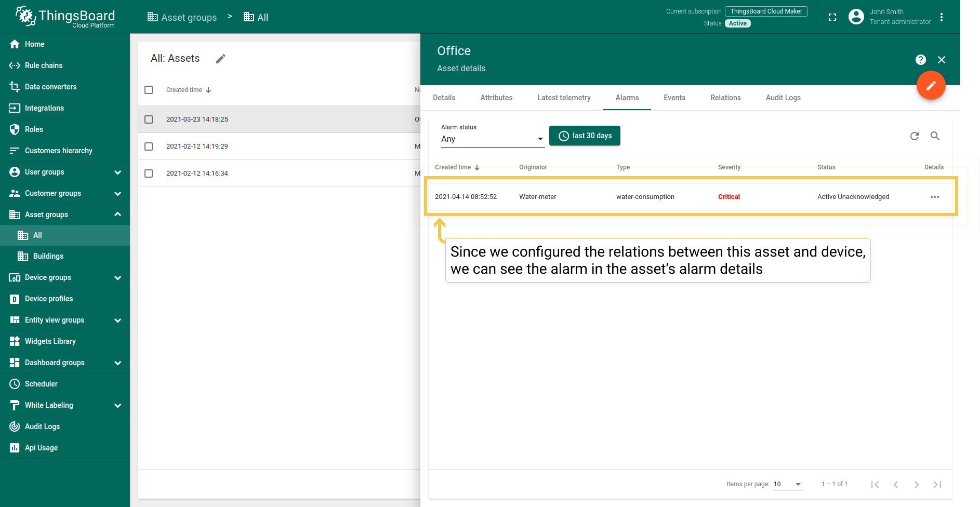Go to last alarms page

[x=937, y=484]
